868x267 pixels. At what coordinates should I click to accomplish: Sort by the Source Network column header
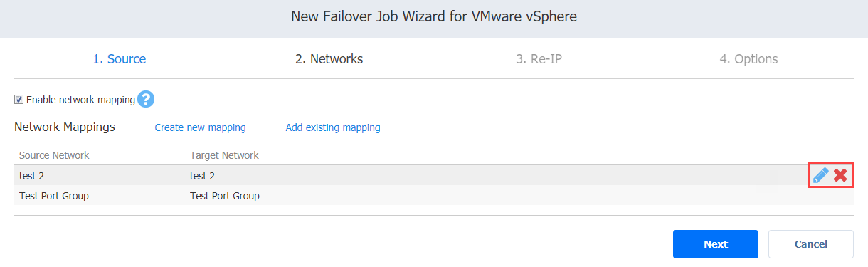tap(54, 155)
